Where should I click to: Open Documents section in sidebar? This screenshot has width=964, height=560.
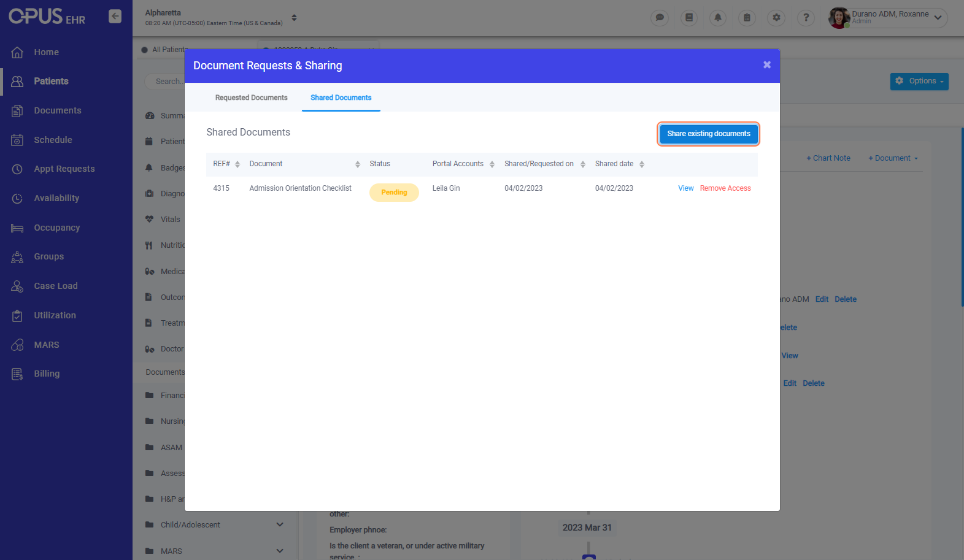click(x=57, y=110)
